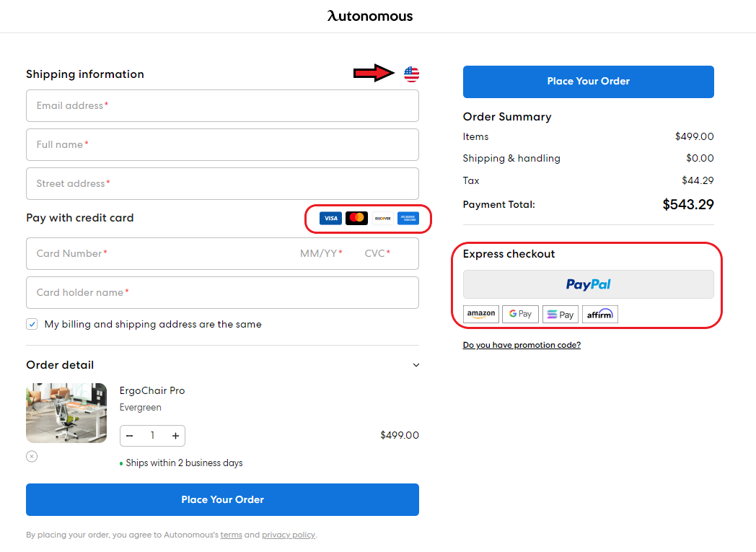Decrease ErgoChair Pro quantity with minus
The height and width of the screenshot is (552, 756).
(130, 436)
